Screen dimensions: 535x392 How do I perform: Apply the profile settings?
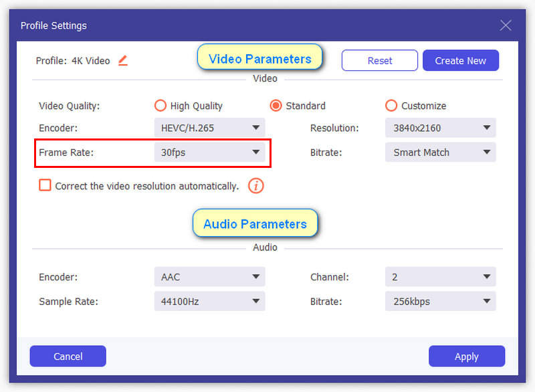tap(467, 356)
